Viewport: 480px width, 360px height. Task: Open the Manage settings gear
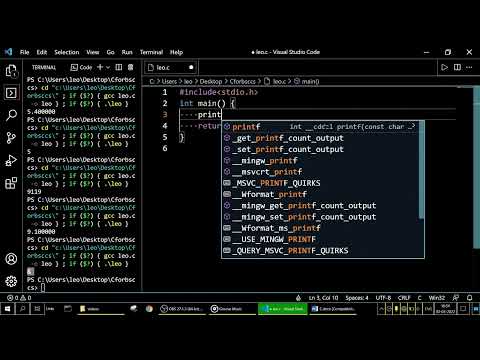pos(11,281)
